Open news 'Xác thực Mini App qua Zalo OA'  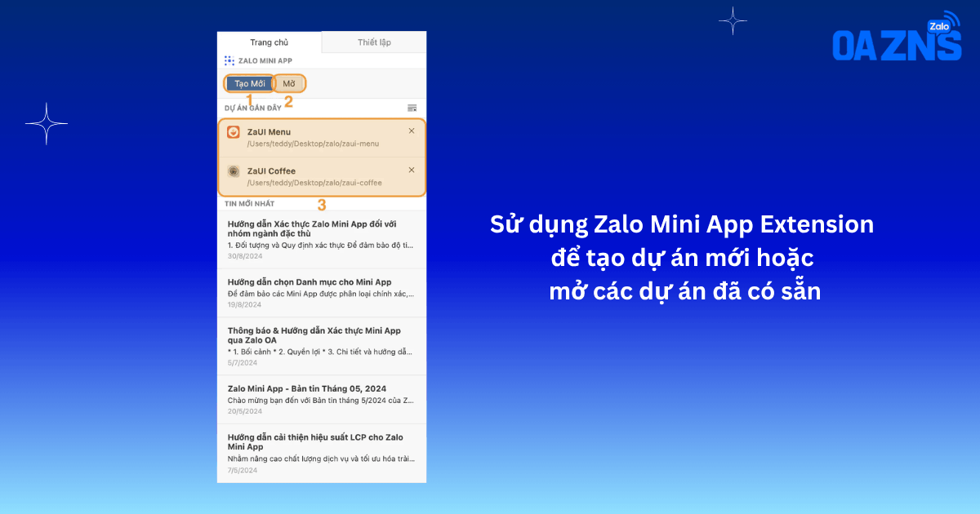[322, 347]
